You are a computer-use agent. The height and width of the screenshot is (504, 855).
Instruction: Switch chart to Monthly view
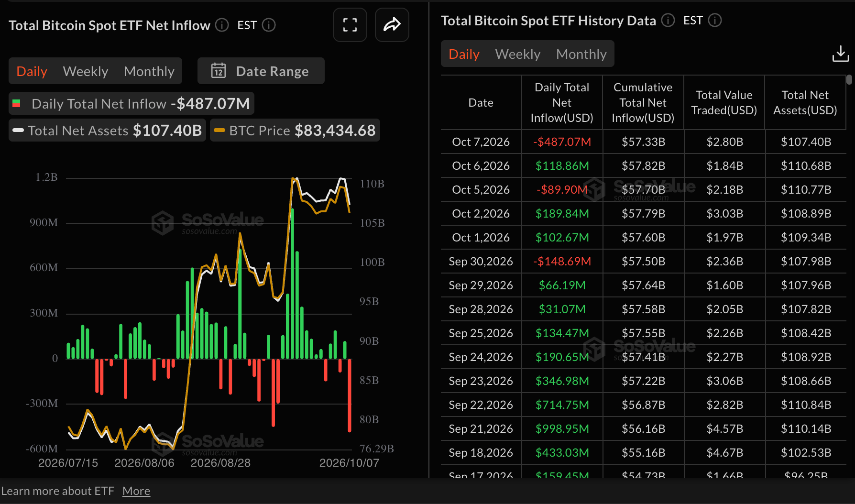(x=149, y=71)
